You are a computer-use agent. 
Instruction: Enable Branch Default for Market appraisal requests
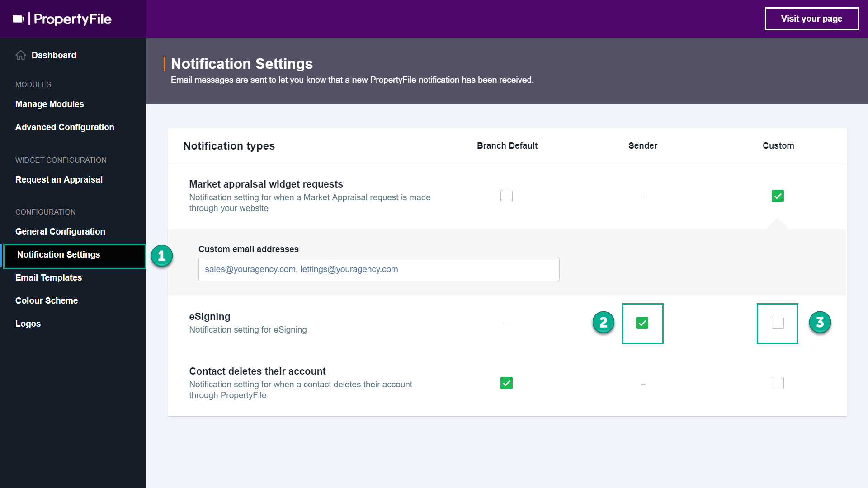(506, 196)
